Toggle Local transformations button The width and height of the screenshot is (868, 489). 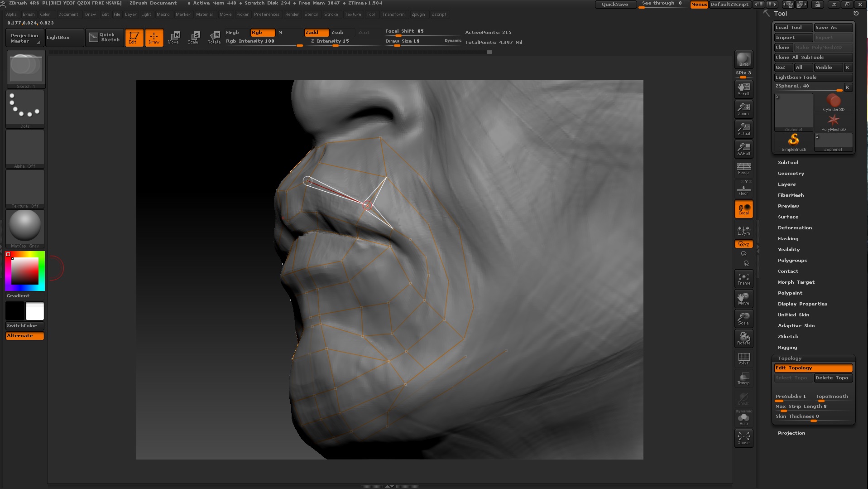743,209
